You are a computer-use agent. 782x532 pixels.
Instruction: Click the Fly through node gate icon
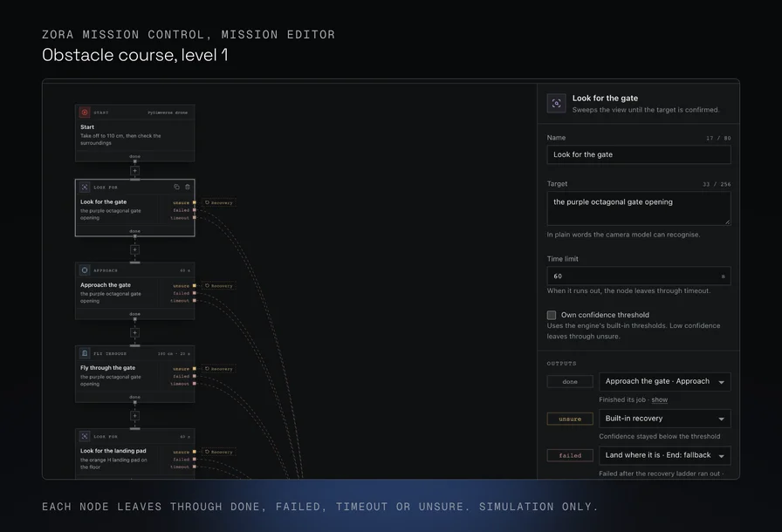[x=85, y=353]
